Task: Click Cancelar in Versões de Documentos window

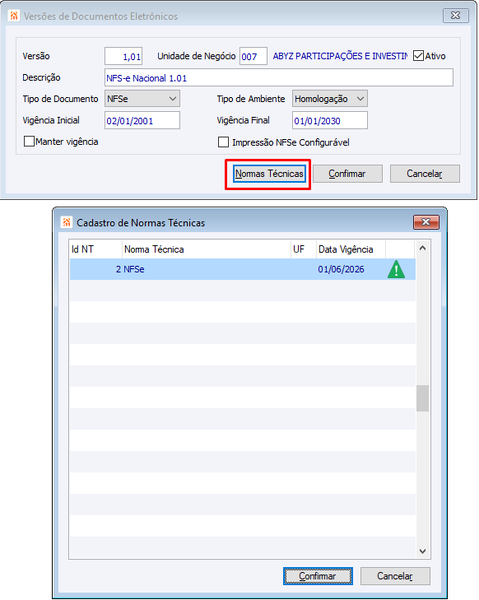Action: [x=425, y=174]
